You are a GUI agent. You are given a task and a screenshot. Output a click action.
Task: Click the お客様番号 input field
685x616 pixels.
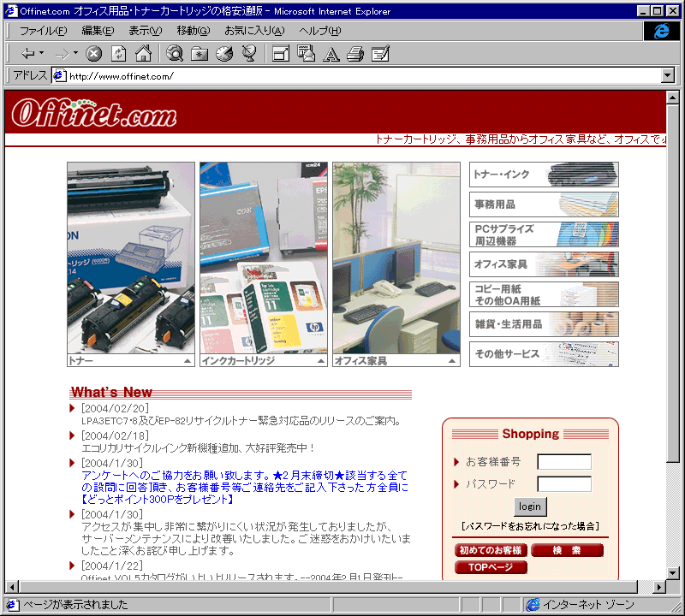click(x=564, y=461)
